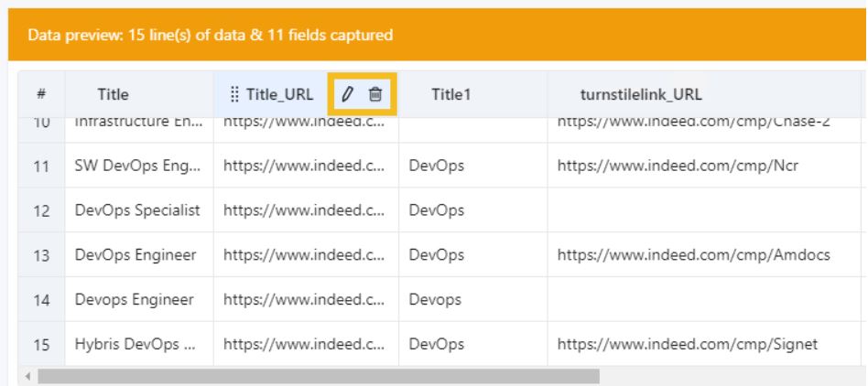Image resolution: width=868 pixels, height=386 pixels.
Task: Open the Amdocs company URL cell
Action: (x=693, y=255)
